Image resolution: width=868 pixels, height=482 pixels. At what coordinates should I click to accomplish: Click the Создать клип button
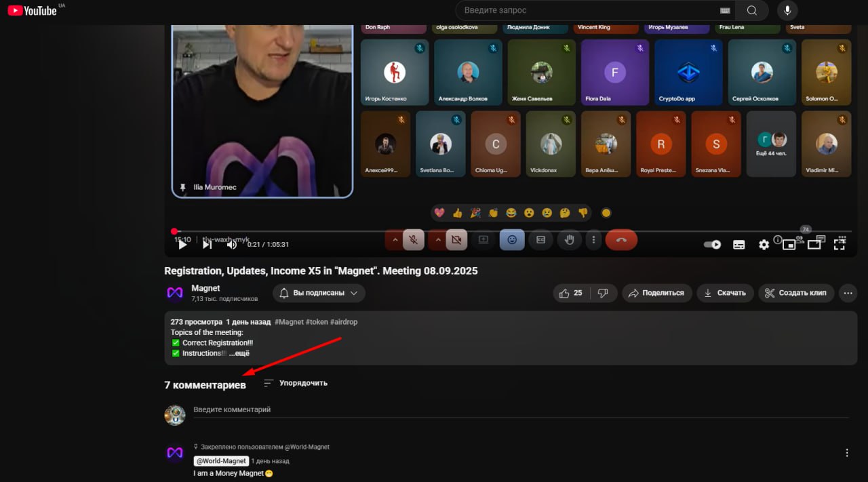click(796, 293)
